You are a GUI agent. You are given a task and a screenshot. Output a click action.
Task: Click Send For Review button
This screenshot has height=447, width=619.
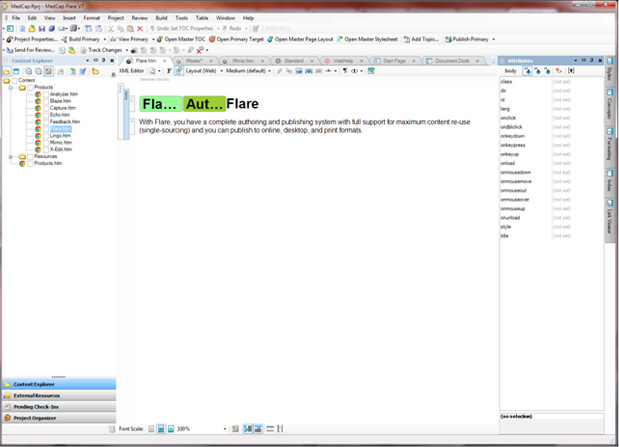[x=30, y=50]
